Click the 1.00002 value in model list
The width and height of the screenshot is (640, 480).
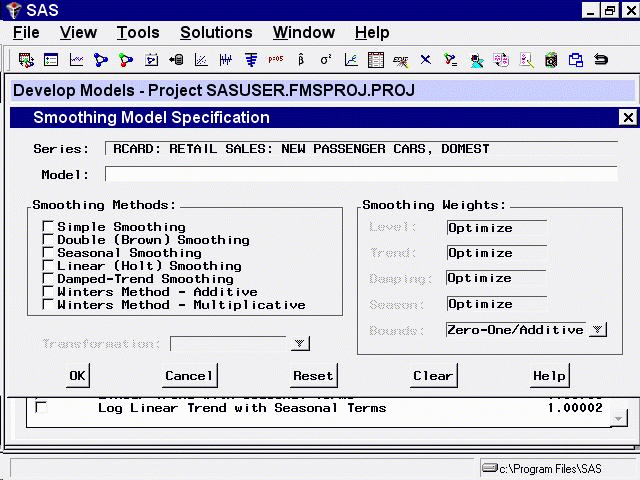click(576, 407)
